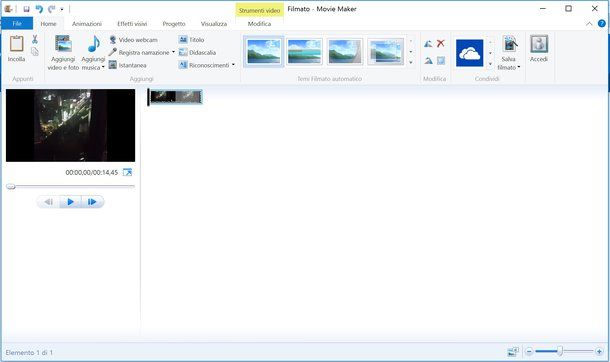The image size is (610, 362).
Task: Click the Incolla paste button
Action: click(16, 48)
